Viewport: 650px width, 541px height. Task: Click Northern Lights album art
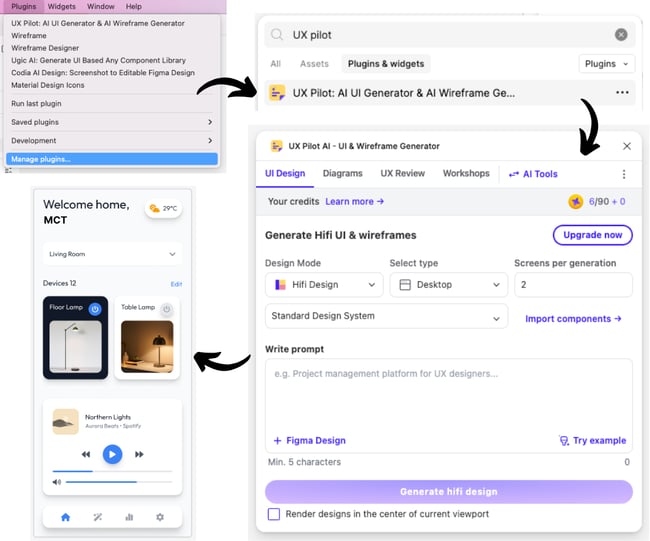tap(65, 422)
